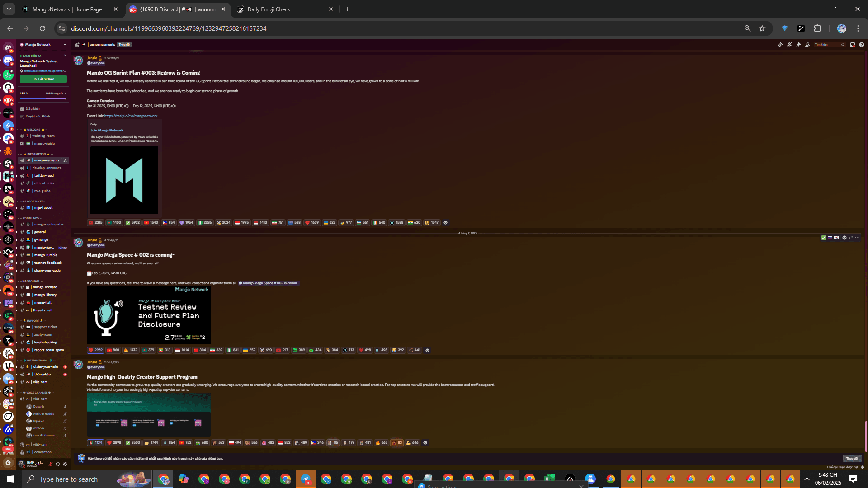Screen dimensions: 868x488
Task: Open Discord direct messages home icon
Action: click(x=8, y=47)
